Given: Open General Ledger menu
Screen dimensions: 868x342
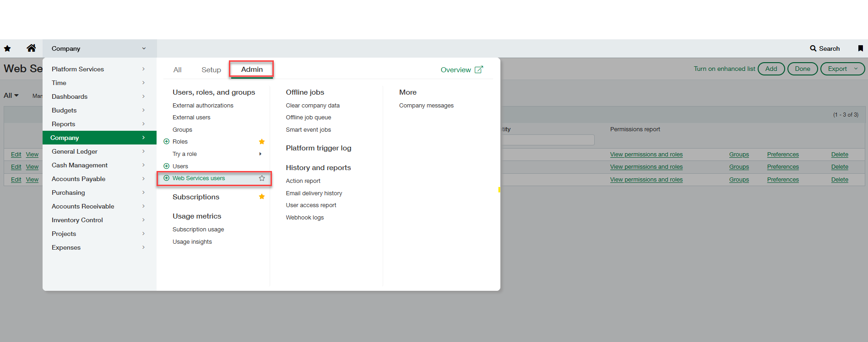Looking at the screenshot, I should point(99,151).
